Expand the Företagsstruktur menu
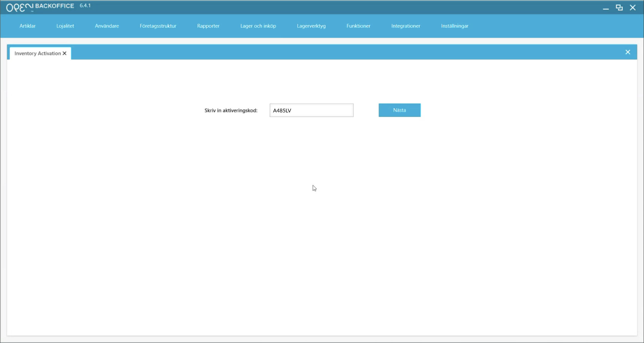Viewport: 644px width, 343px height. point(158,26)
